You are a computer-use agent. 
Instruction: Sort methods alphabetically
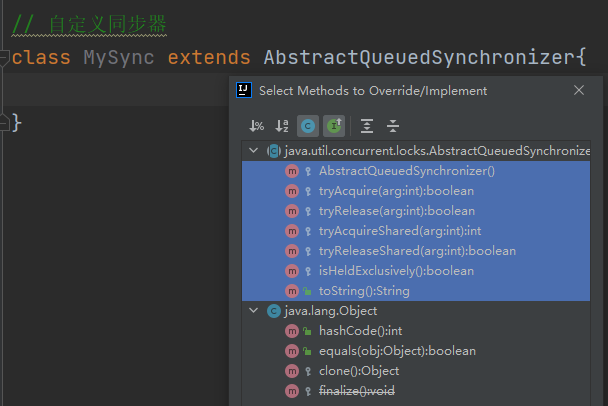coord(282,126)
